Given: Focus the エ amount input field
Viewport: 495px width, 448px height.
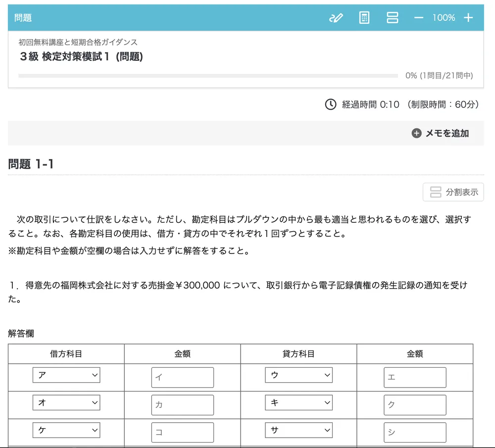Looking at the screenshot, I should coord(415,377).
